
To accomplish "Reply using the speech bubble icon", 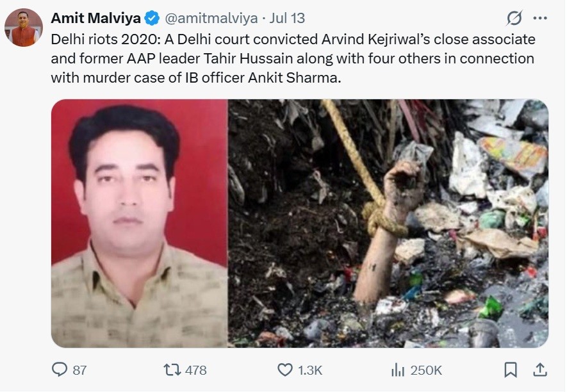I will click(x=60, y=370).
